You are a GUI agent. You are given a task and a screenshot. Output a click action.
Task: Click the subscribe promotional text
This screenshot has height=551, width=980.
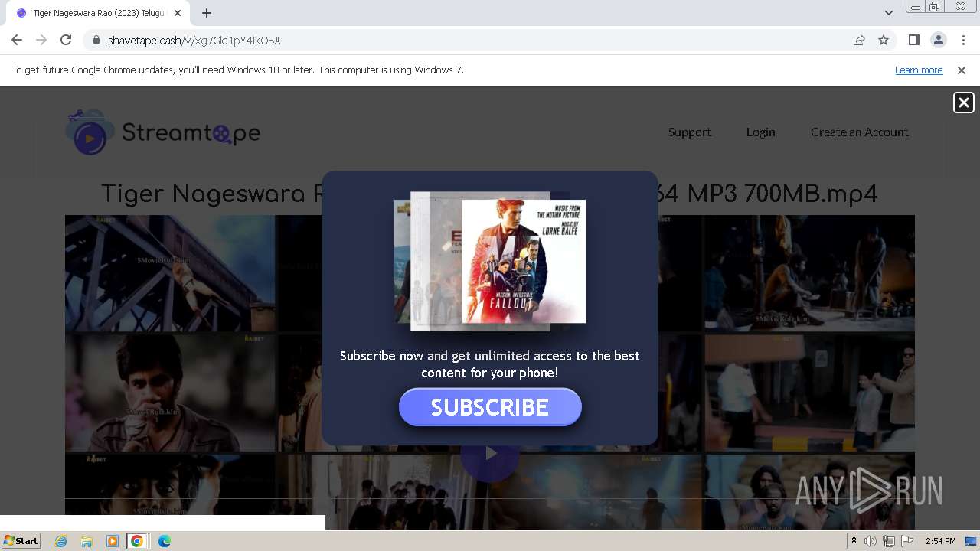coord(490,364)
